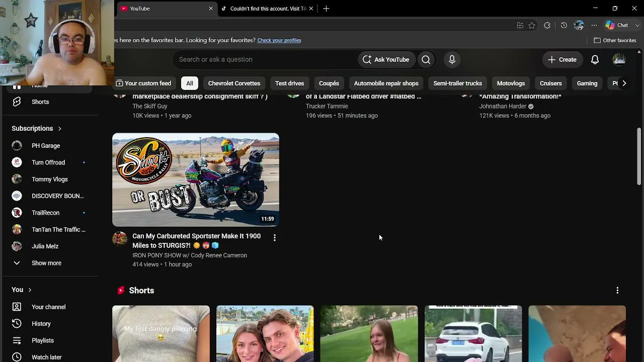
Task: Open the Edge extensions puzzle icon
Action: point(547,25)
